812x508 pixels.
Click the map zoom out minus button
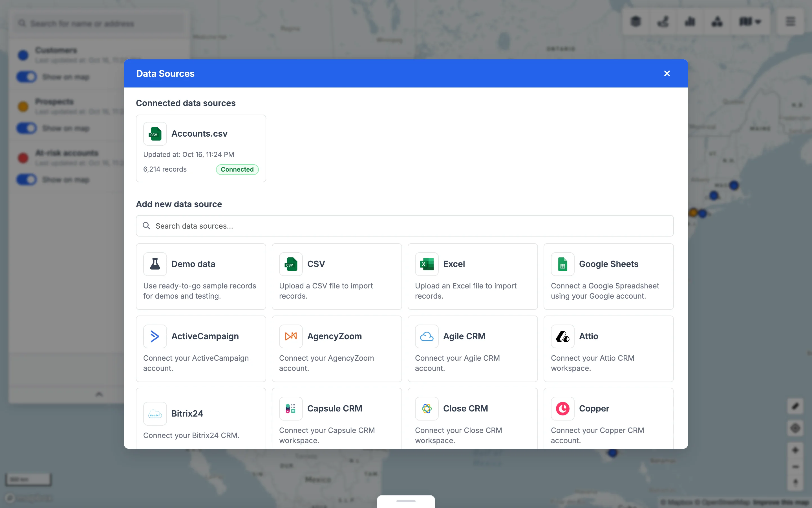click(x=795, y=467)
